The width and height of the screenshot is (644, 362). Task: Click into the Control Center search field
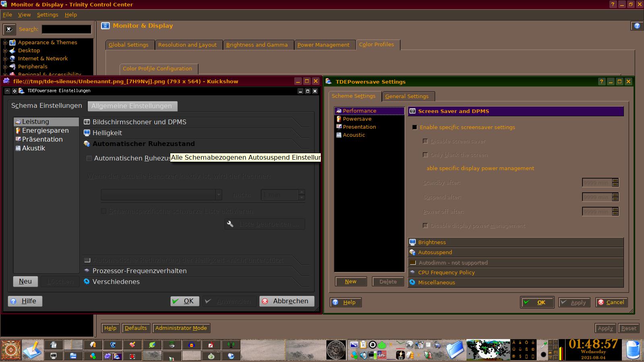[66, 29]
